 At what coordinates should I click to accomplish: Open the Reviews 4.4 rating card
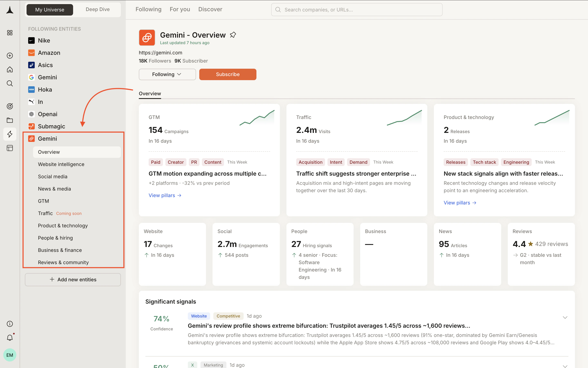[x=541, y=254]
